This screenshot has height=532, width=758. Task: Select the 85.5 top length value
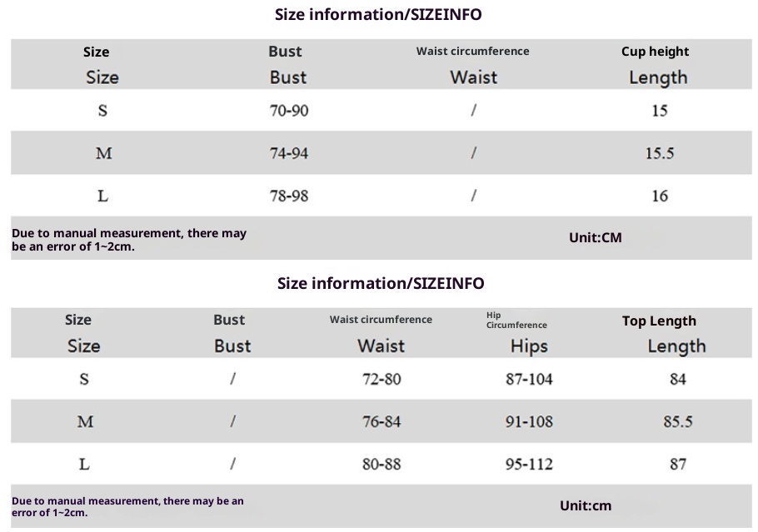pyautogui.click(x=678, y=422)
